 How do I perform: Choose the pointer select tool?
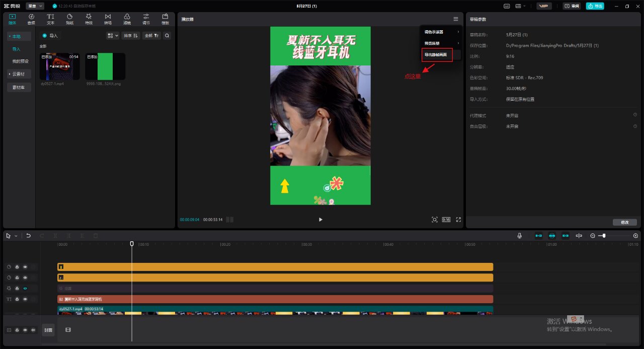point(9,236)
